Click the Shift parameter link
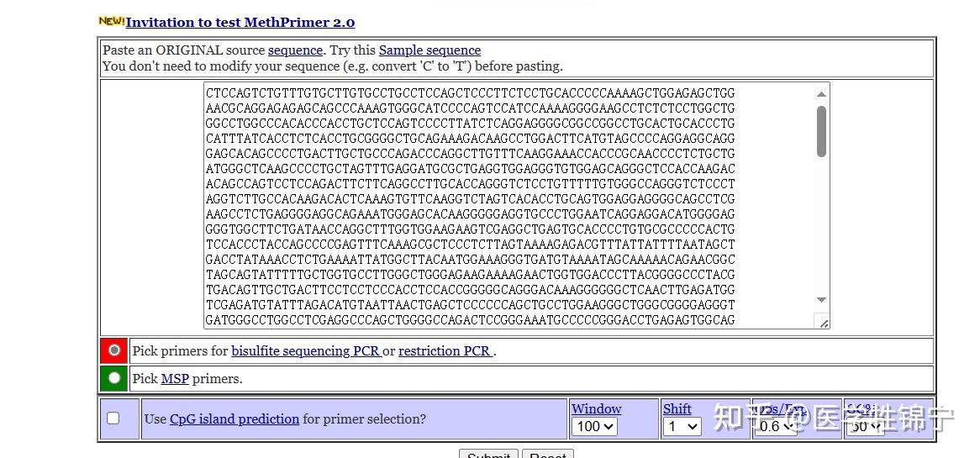Screen dimensions: 980x458 click(x=677, y=409)
